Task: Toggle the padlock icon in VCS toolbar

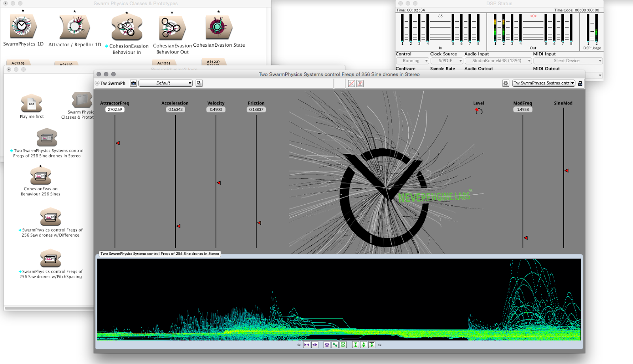Action: (580, 83)
